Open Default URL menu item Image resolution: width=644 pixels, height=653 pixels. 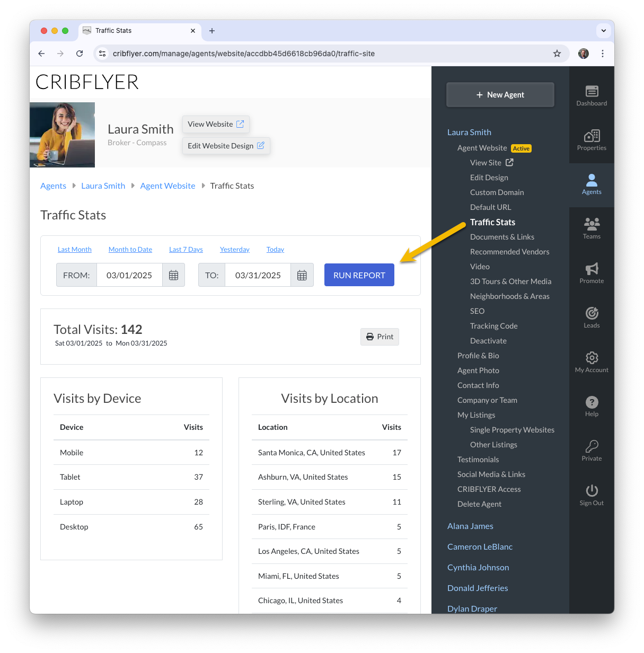point(491,207)
